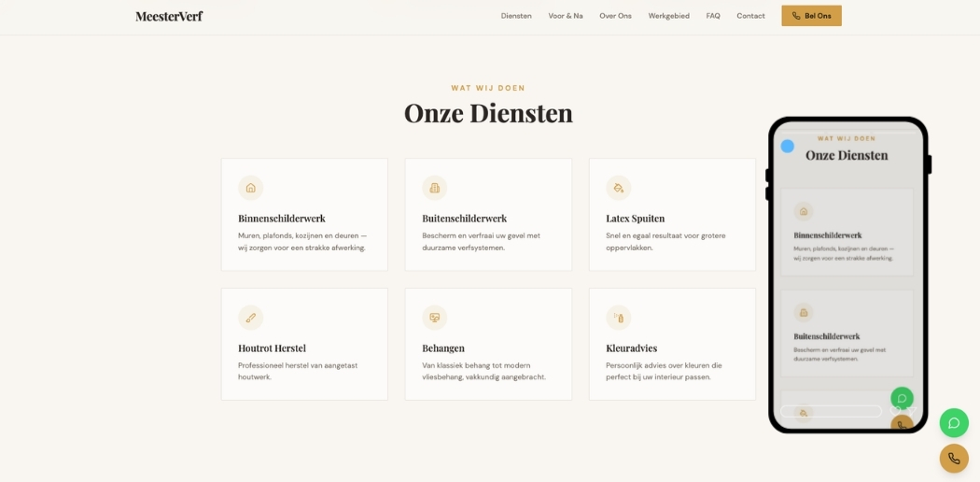Click the text 'Van klassiek behang tot modern'
Viewport: 980px width, 482px height.
(476, 366)
